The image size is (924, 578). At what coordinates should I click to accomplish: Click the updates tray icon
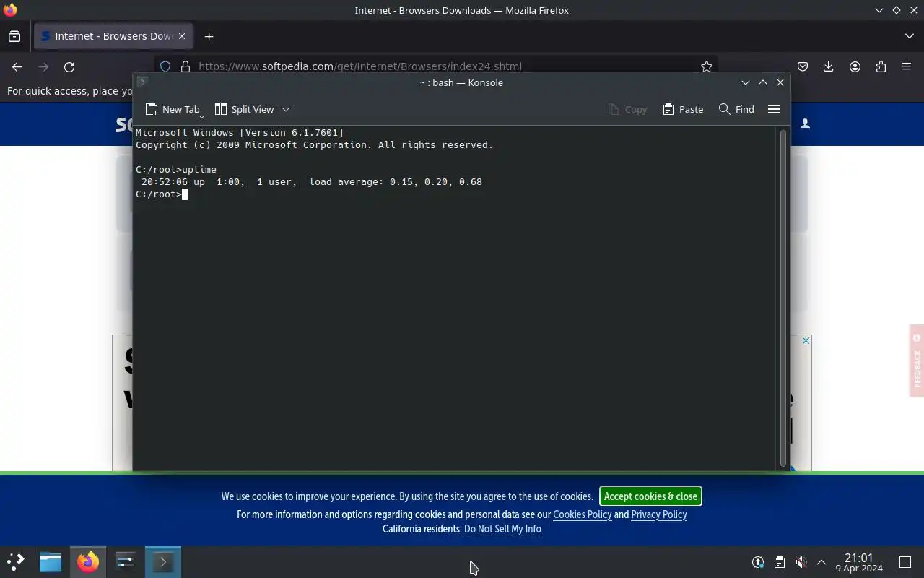tap(758, 562)
